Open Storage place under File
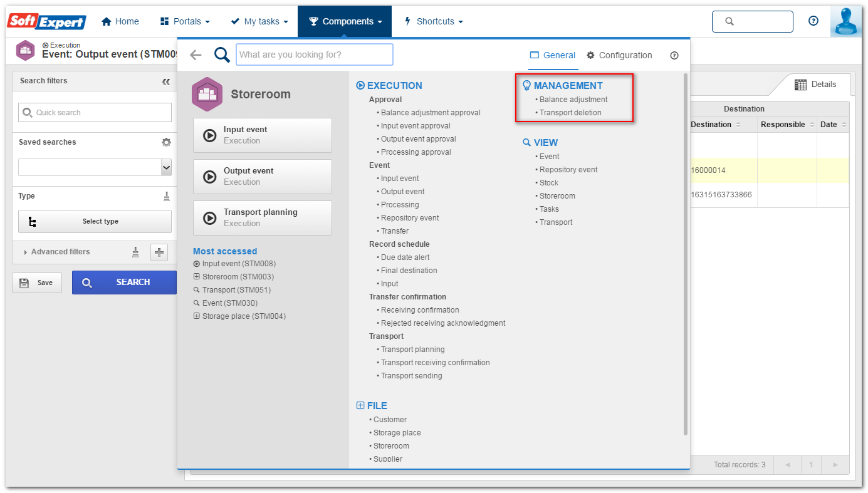The width and height of the screenshot is (868, 493). coord(397,433)
